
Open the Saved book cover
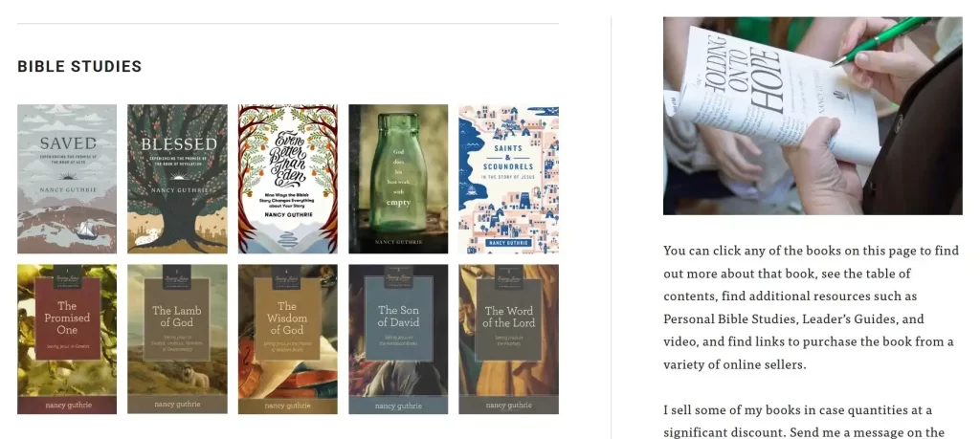pos(67,179)
